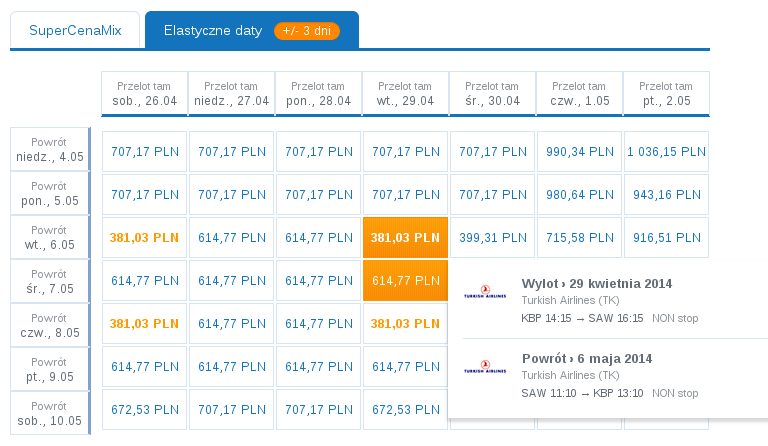Pick 1 036,15 PLN fare for pt. 2.05
This screenshot has width=768, height=446.
click(x=666, y=152)
